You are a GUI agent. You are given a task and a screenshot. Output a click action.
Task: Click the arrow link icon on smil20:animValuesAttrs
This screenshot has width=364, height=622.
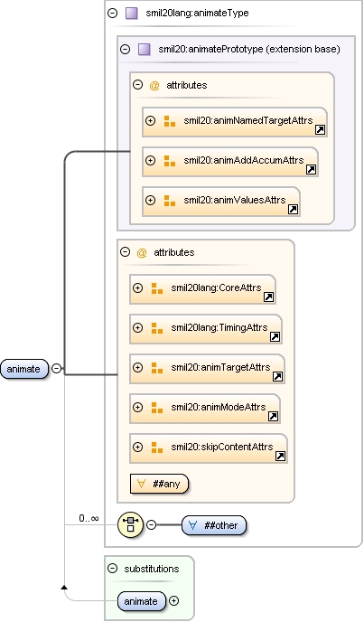pyautogui.click(x=293, y=209)
